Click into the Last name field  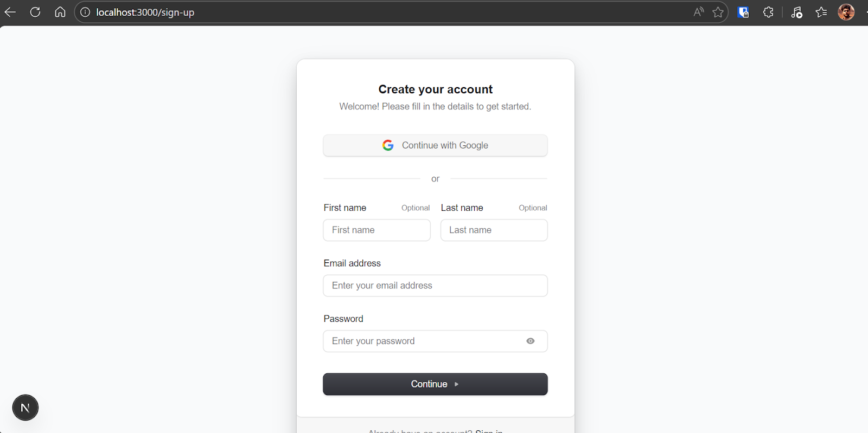[x=494, y=230]
